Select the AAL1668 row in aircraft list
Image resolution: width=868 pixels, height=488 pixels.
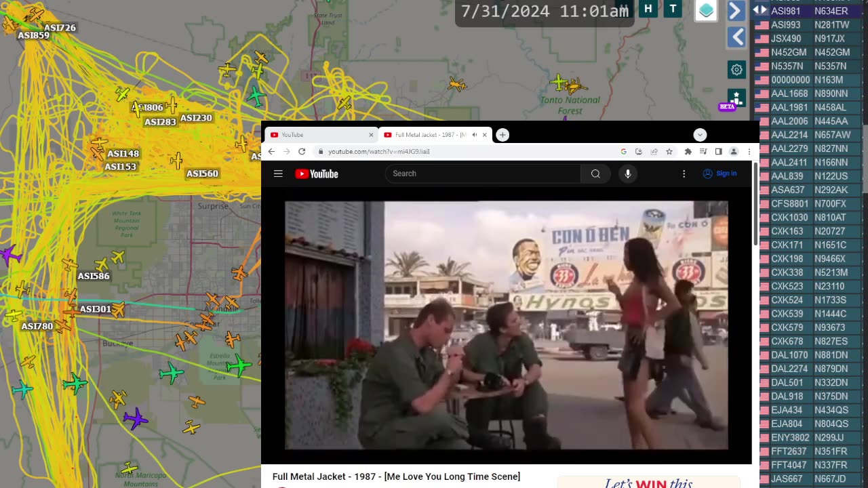pos(808,94)
